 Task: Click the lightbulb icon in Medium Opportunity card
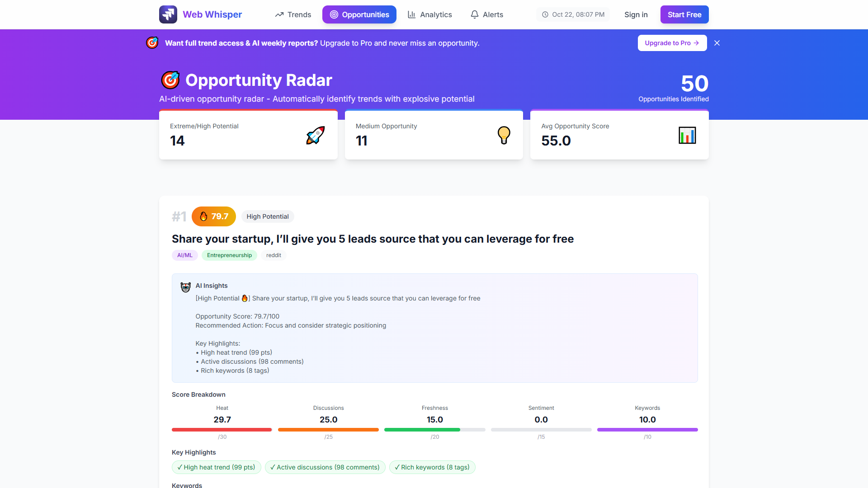[504, 135]
